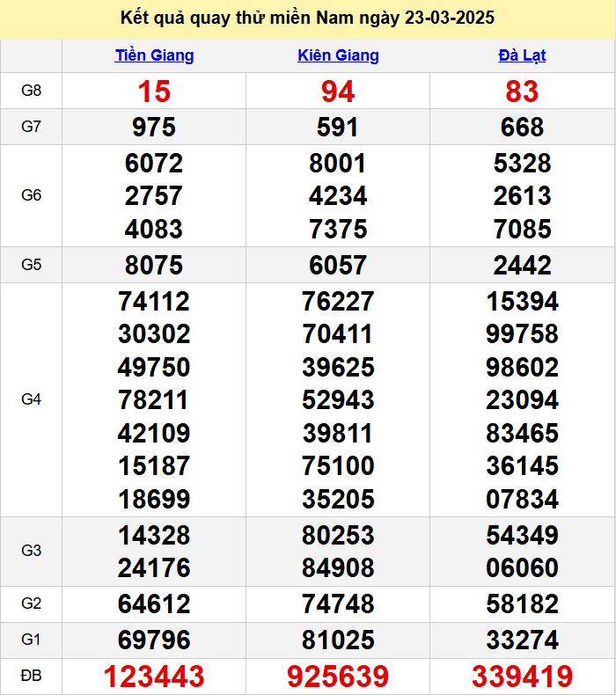616x695 pixels.
Task: Click G3 value 80253
Action: point(339,535)
